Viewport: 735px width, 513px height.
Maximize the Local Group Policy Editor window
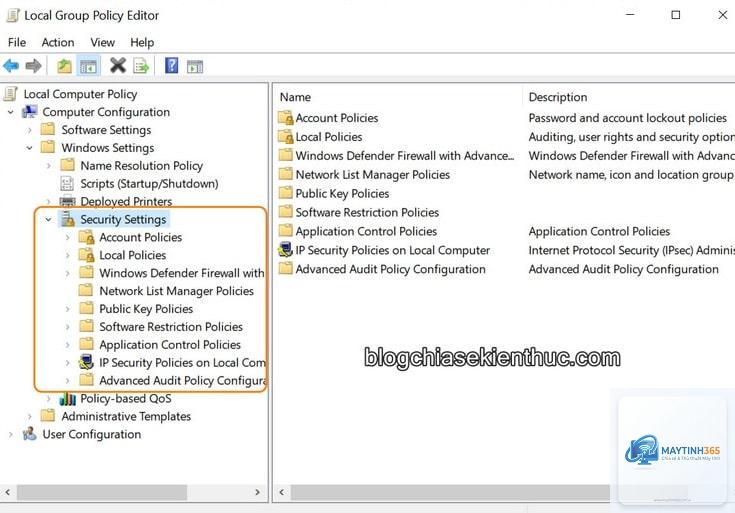[675, 15]
